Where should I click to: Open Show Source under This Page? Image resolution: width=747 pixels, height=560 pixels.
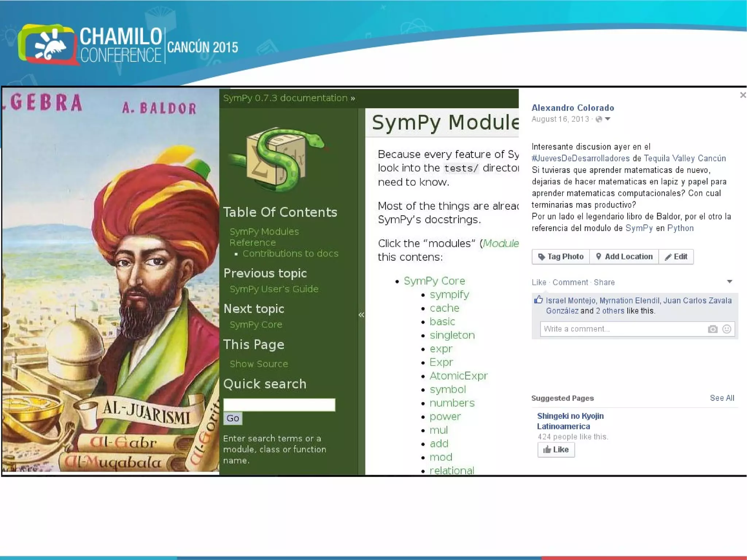[x=259, y=364]
